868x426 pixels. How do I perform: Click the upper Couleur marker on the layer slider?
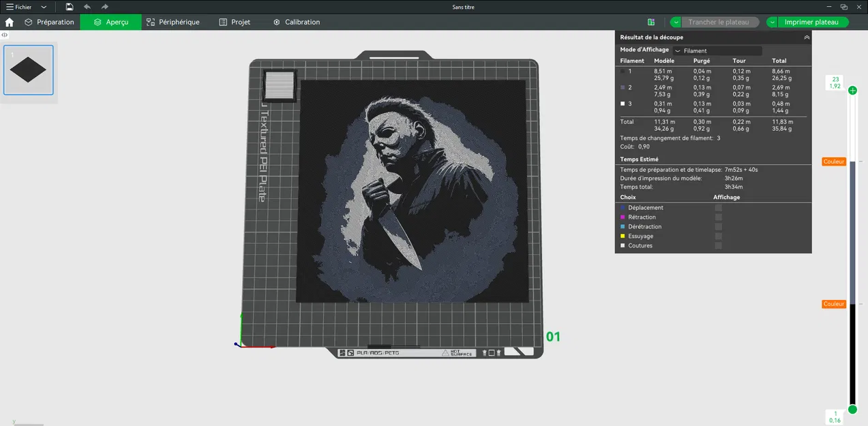(x=833, y=162)
